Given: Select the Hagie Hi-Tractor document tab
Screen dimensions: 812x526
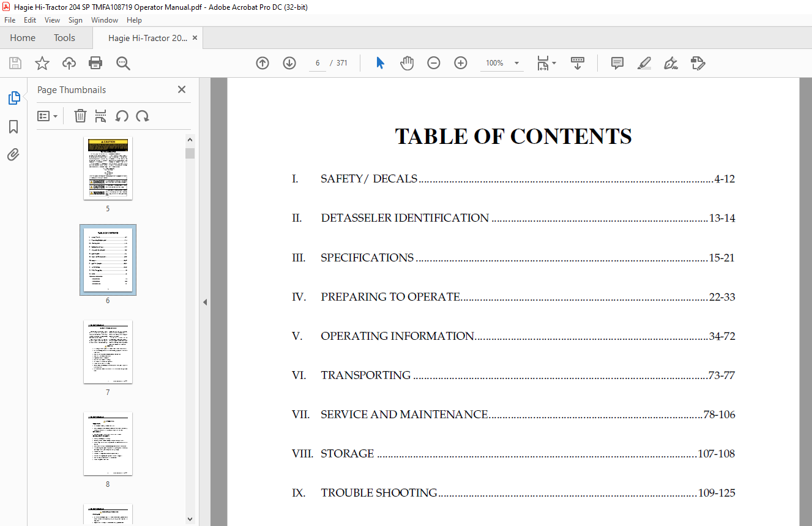Looking at the screenshot, I should [147, 38].
